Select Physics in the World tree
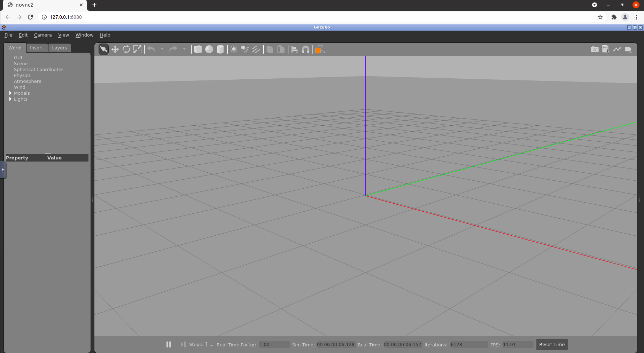The image size is (644, 353). [x=22, y=75]
